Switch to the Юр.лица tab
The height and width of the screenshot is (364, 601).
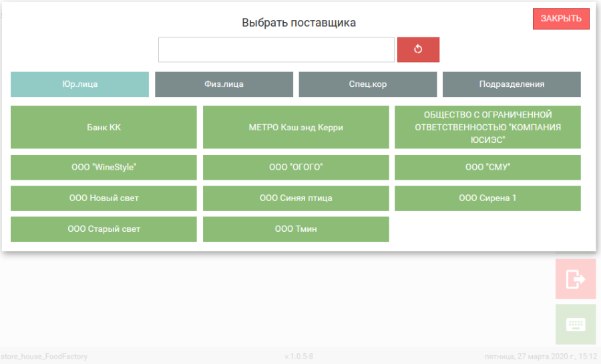[x=79, y=84]
